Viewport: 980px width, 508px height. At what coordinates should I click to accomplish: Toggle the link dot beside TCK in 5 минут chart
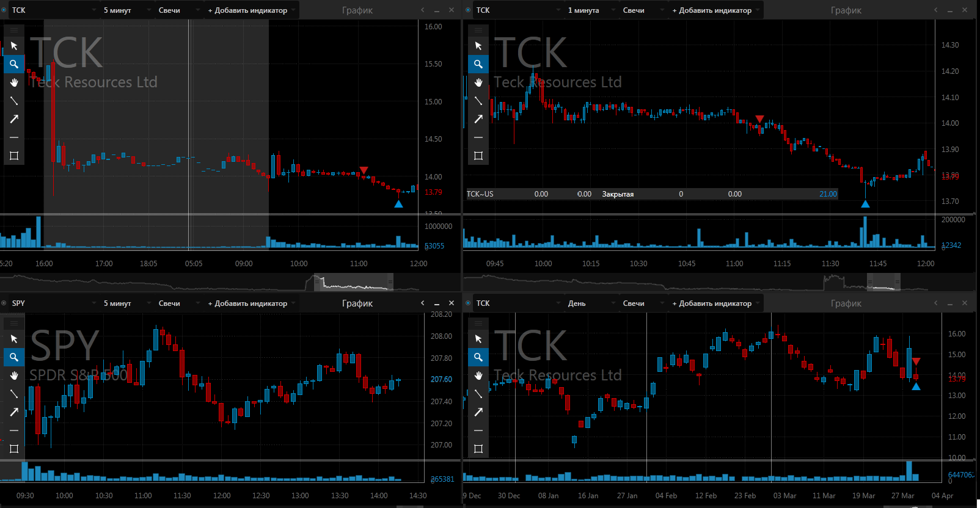[x=4, y=10]
